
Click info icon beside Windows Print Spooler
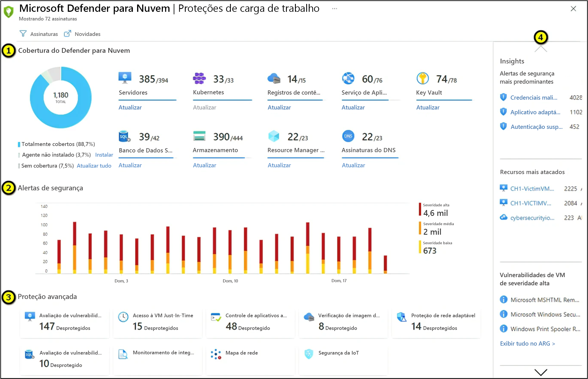pyautogui.click(x=504, y=328)
